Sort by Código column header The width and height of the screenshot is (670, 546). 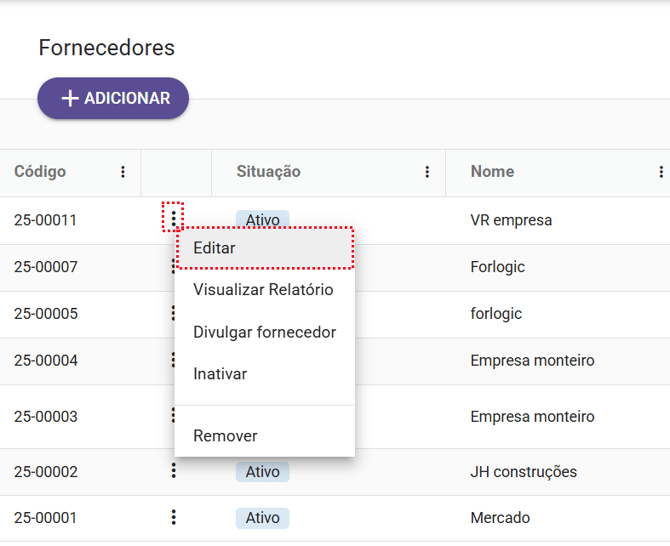click(40, 172)
